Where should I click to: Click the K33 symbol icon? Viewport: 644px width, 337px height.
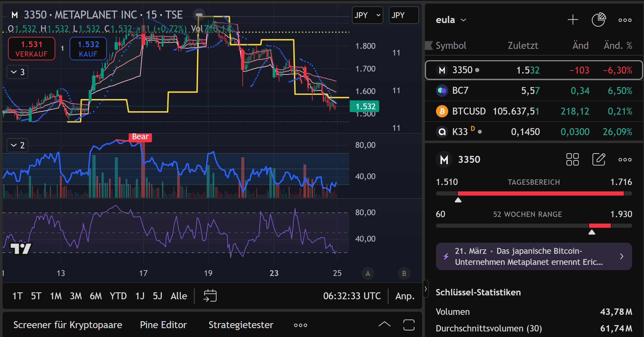tap(442, 132)
